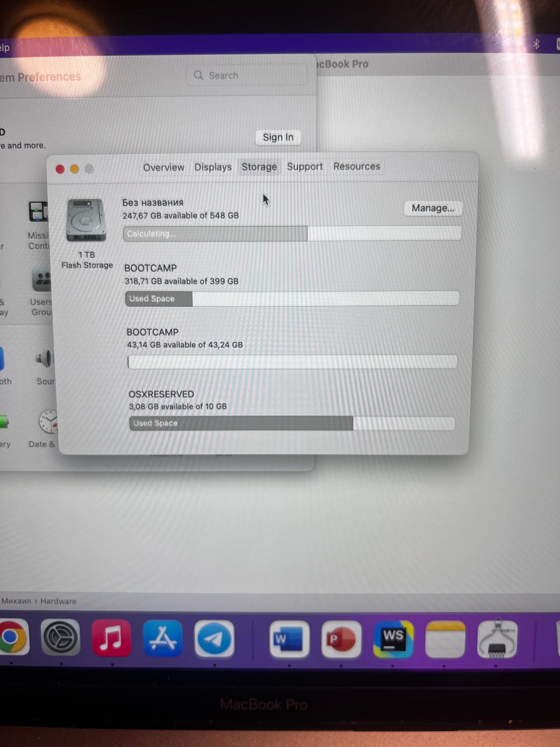Launch WebStorm from the Dock
Screen dimensions: 560x747
click(x=393, y=638)
